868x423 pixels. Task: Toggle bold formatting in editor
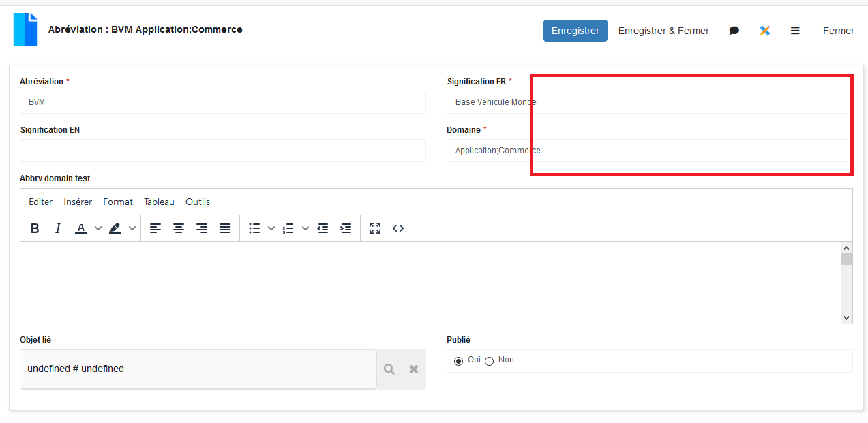(x=35, y=228)
